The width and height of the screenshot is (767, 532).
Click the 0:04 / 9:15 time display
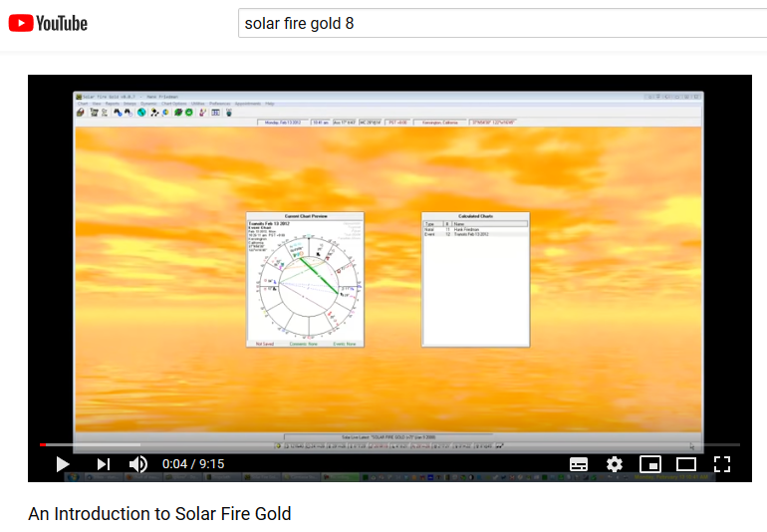[x=193, y=464]
